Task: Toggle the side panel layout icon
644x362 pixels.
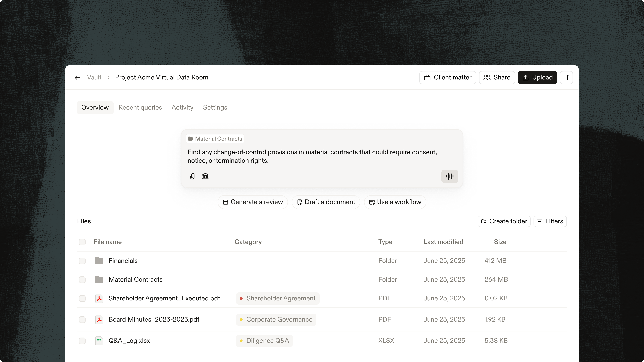Action: (566, 78)
